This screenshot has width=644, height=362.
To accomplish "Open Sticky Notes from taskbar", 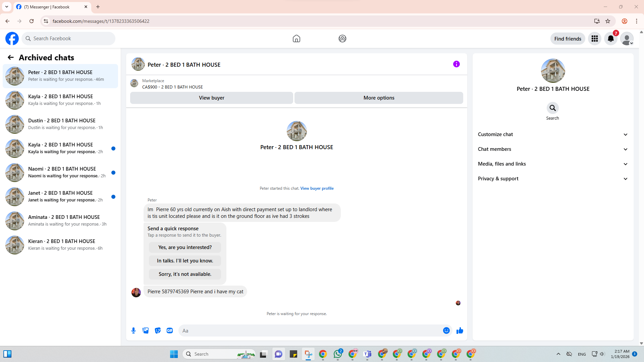I will 293,354.
